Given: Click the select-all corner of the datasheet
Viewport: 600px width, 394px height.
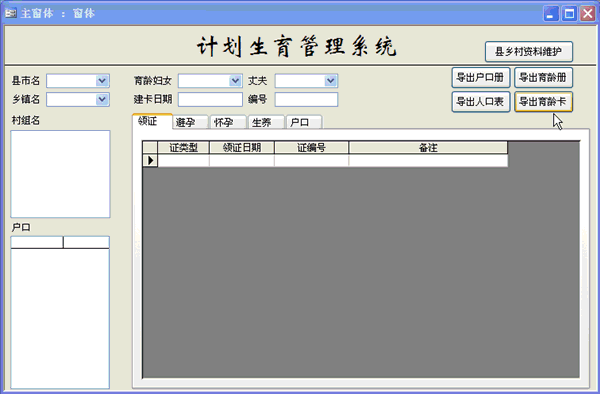Looking at the screenshot, I should tap(150, 148).
